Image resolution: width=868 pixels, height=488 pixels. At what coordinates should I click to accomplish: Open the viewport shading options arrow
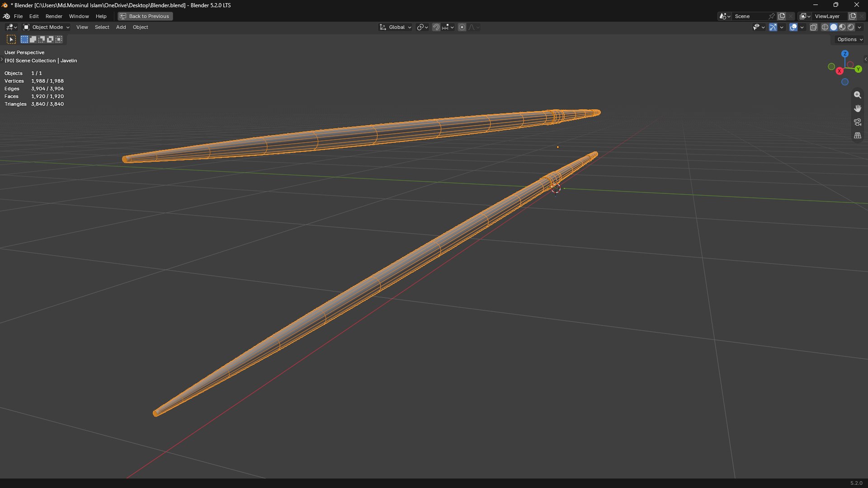click(859, 27)
